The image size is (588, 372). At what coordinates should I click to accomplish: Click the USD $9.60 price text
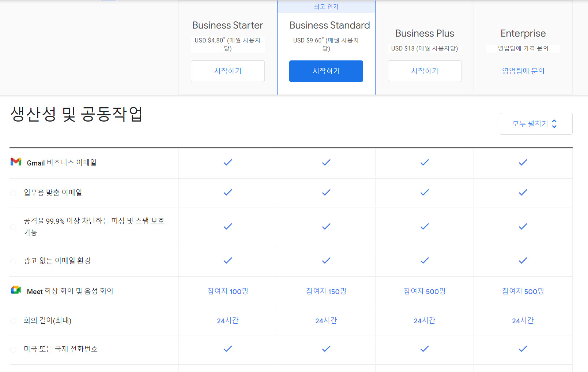(x=326, y=44)
